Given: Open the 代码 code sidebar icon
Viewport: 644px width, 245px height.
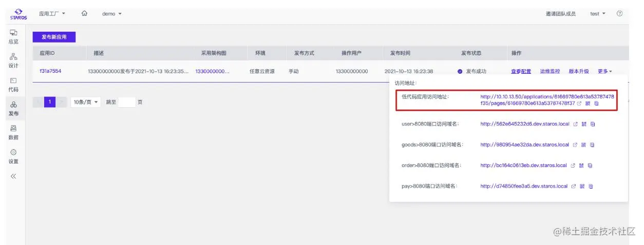Looking at the screenshot, I should 13,85.
